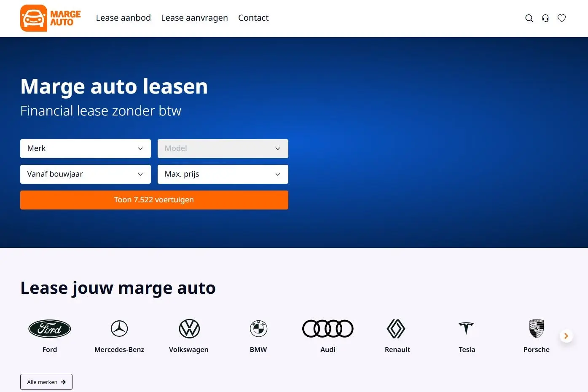This screenshot has width=588, height=392.
Task: Click the Tesla brand logo
Action: coord(466,329)
